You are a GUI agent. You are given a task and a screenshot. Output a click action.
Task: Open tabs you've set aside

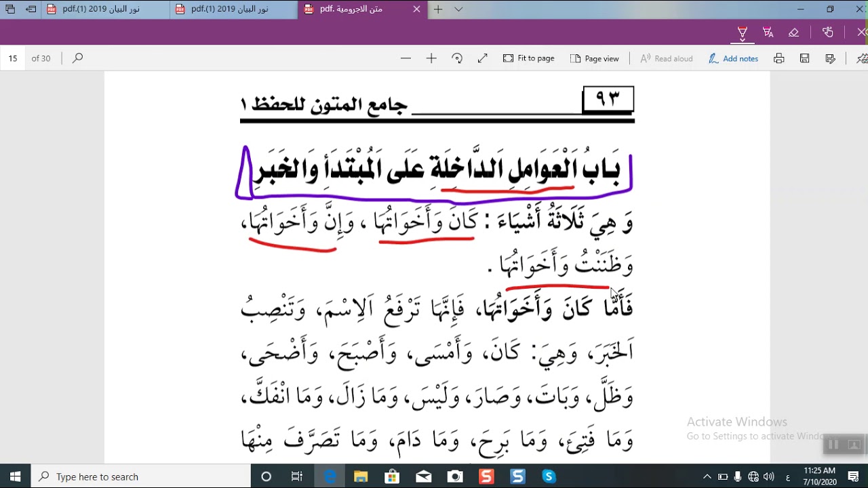point(10,9)
